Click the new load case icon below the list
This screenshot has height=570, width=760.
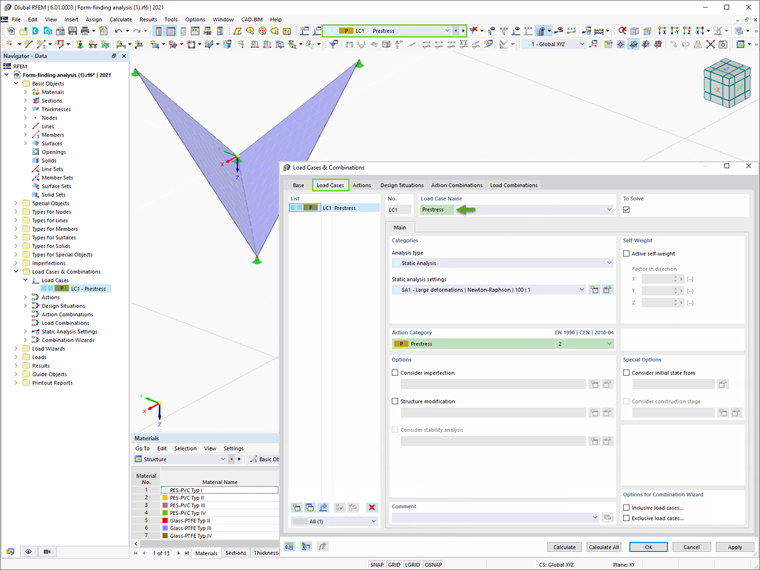click(x=297, y=507)
